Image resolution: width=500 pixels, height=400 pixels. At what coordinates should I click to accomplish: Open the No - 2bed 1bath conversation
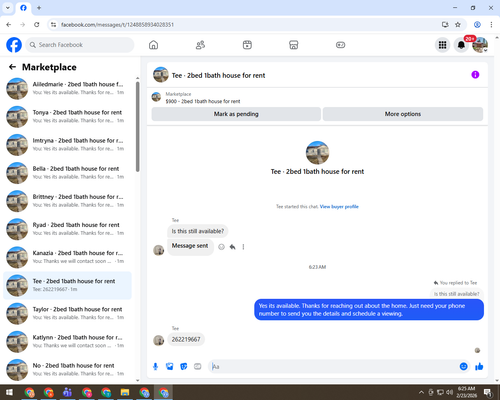pos(67,370)
